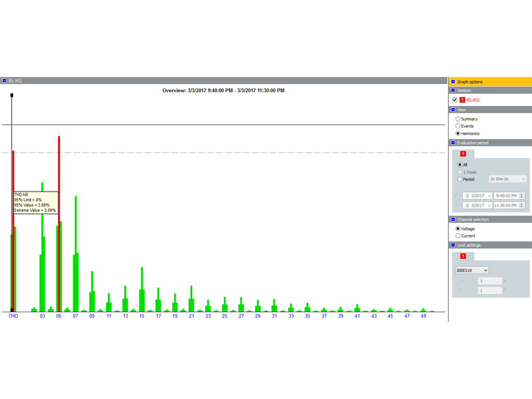This screenshot has width=532, height=399.
Task: Expand the From date picker dropdown
Action: (488, 196)
